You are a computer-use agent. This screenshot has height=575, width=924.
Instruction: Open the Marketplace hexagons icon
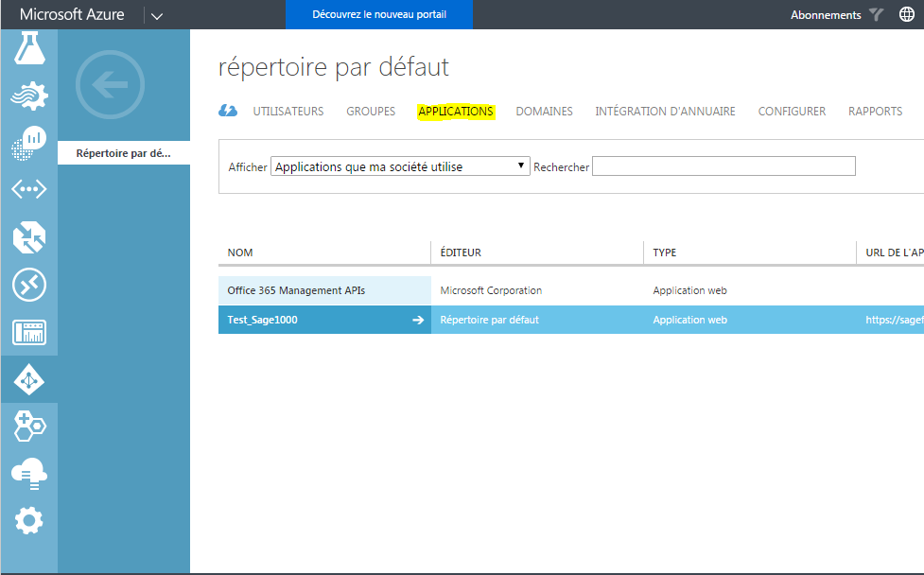pyautogui.click(x=29, y=427)
